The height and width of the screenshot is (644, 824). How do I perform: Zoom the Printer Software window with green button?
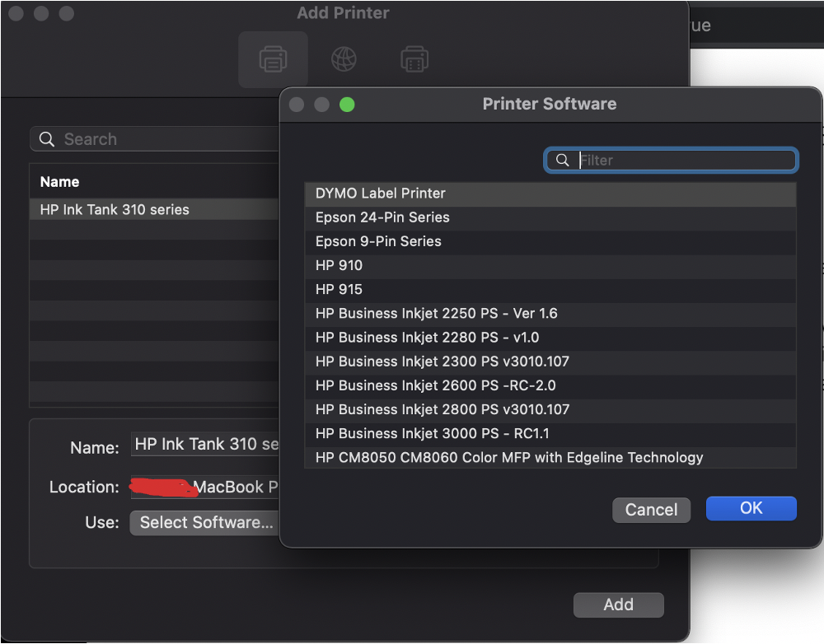pos(347,105)
